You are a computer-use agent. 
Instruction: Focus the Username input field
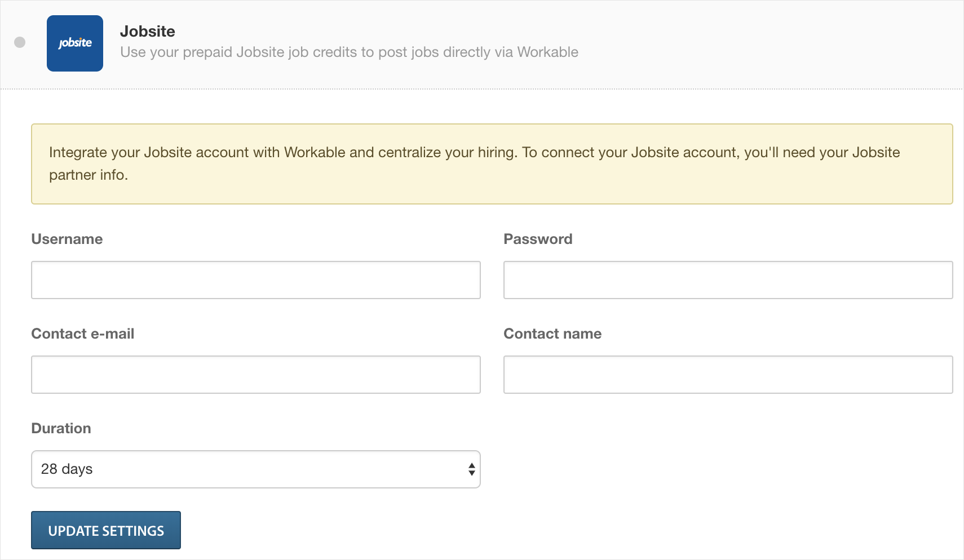(x=256, y=280)
